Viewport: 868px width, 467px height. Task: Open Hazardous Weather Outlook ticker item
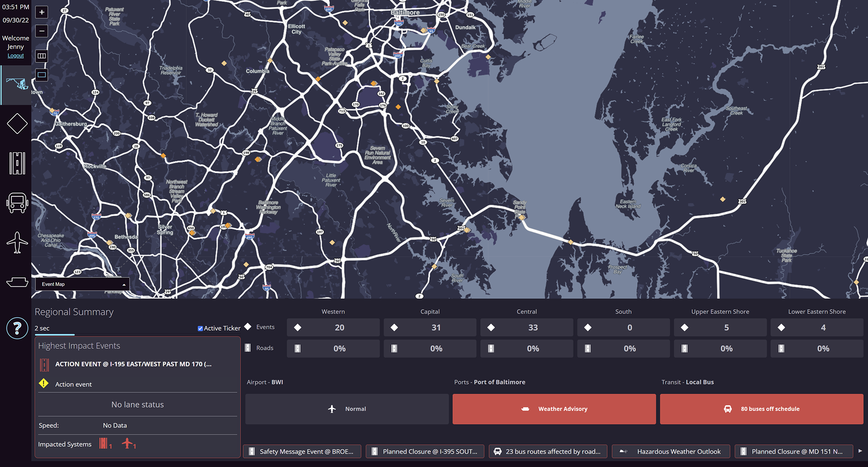(x=671, y=451)
